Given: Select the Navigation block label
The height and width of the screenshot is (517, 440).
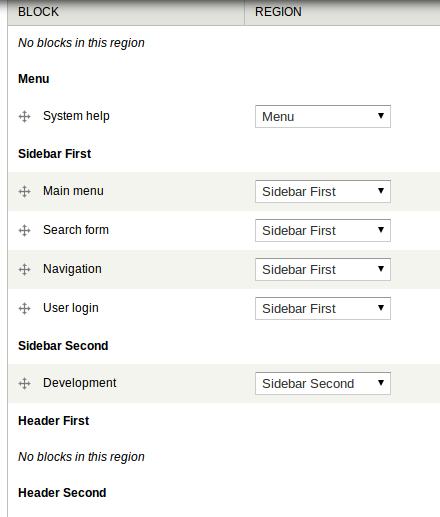Looking at the screenshot, I should point(72,269).
